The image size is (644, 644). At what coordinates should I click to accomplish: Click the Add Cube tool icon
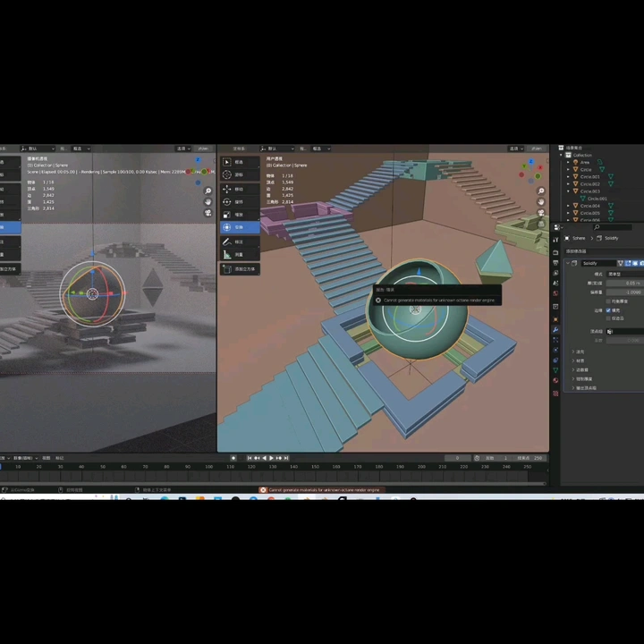(x=227, y=268)
